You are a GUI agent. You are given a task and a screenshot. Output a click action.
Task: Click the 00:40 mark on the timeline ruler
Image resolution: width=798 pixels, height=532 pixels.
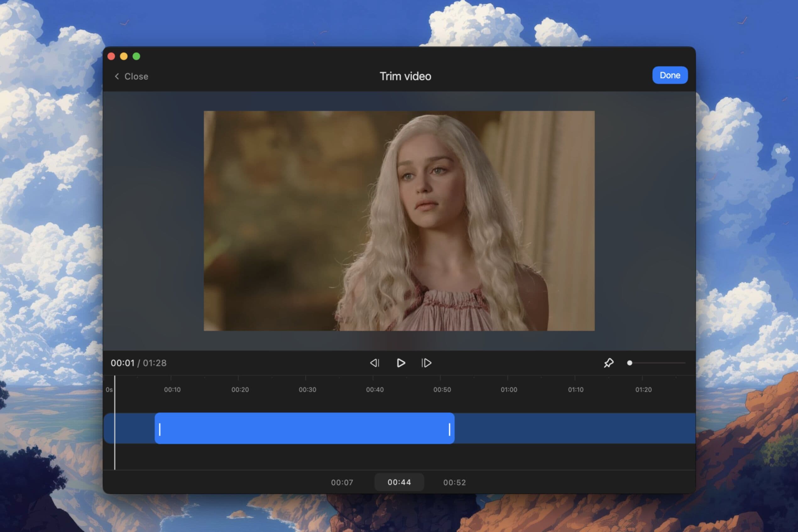tap(375, 390)
